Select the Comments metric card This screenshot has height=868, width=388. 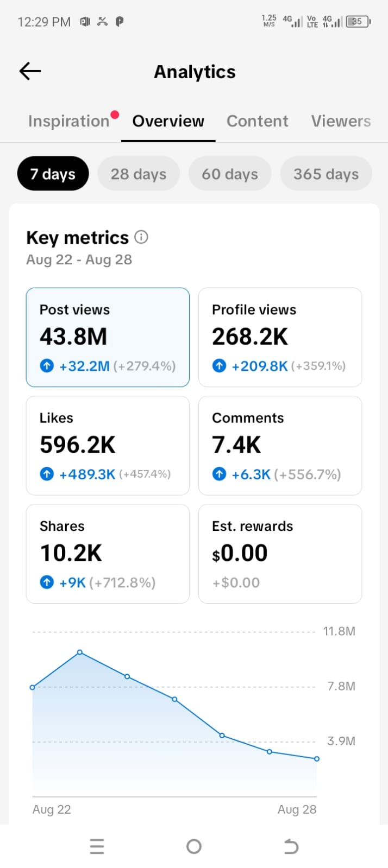click(280, 445)
